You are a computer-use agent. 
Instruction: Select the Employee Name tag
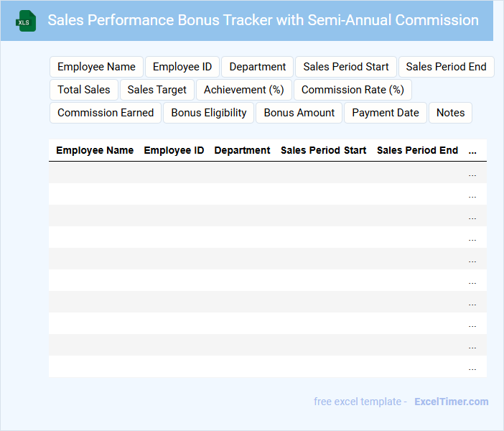pos(96,67)
